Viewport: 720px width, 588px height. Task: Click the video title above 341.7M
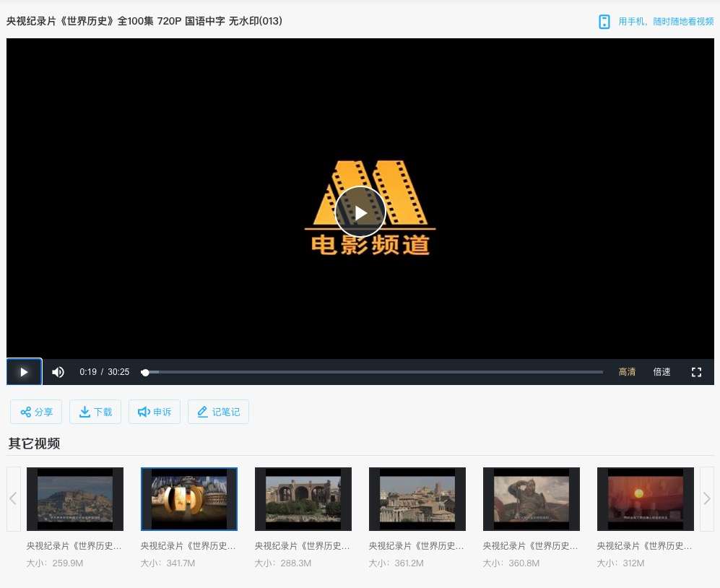pyautogui.click(x=188, y=545)
